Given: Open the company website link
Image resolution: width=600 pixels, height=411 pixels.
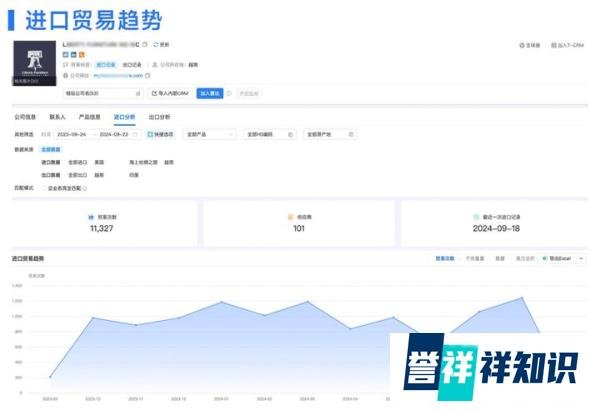Looking at the screenshot, I should pyautogui.click(x=118, y=75).
